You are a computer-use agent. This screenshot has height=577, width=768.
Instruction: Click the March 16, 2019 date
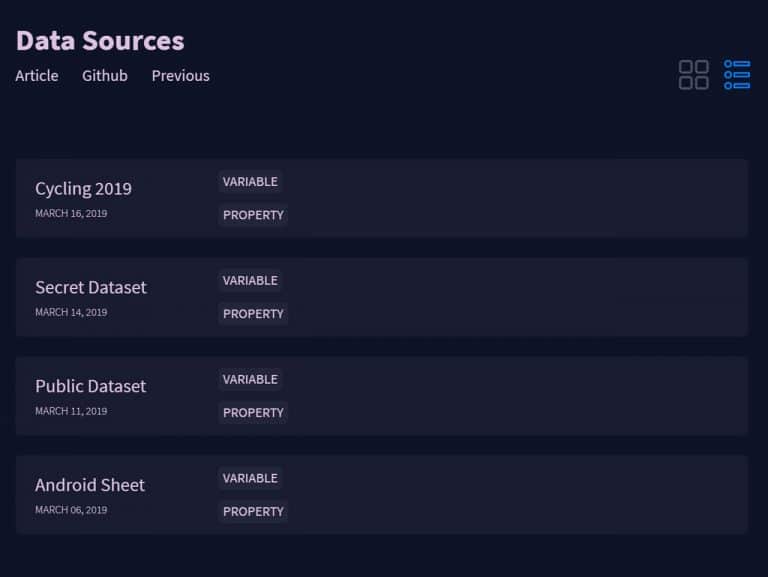coord(71,214)
